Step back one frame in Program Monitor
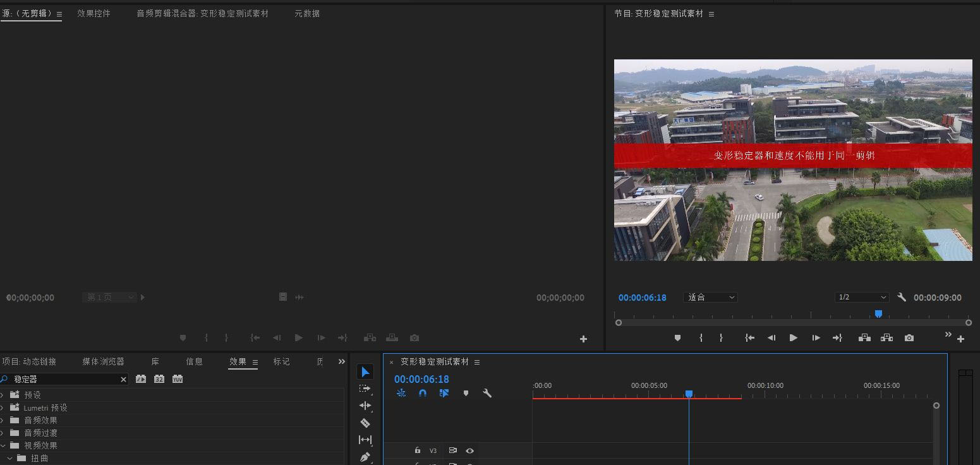Screen dimensions: 980x465 coord(771,338)
